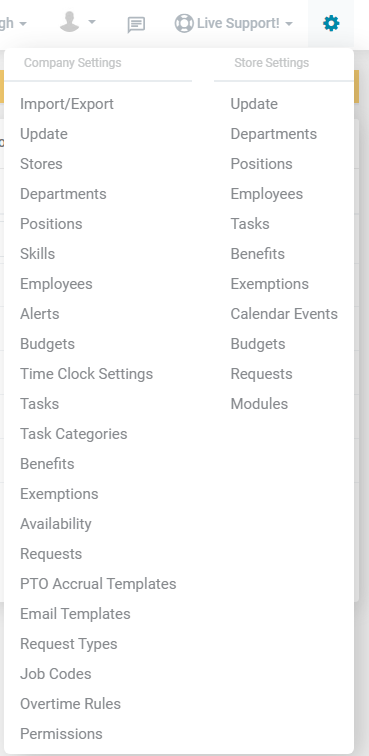Open Import/Export under Company Settings
The height and width of the screenshot is (756, 369).
click(x=67, y=104)
